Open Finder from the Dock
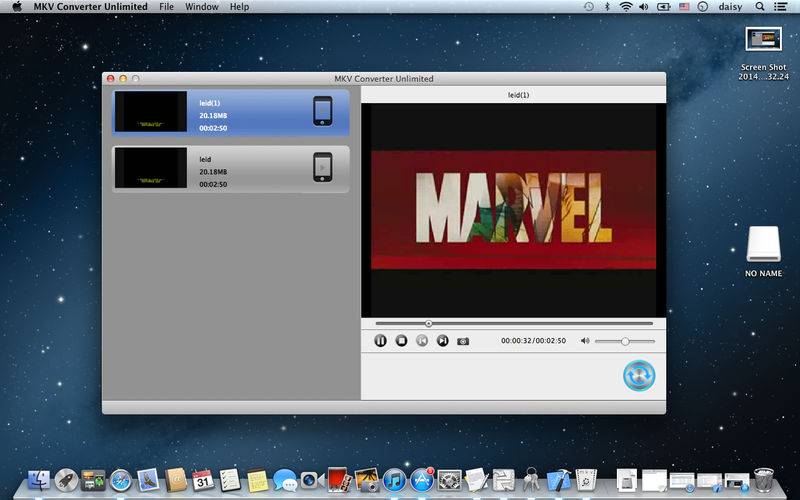The image size is (800, 500). click(x=38, y=481)
